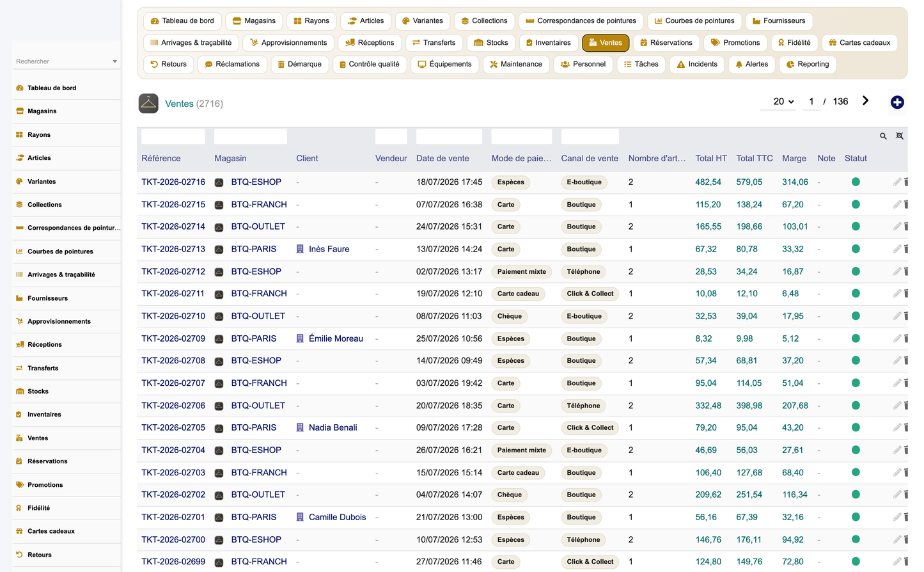Click the Référence filter input field
The height and width of the screenshot is (572, 924).
(x=173, y=136)
